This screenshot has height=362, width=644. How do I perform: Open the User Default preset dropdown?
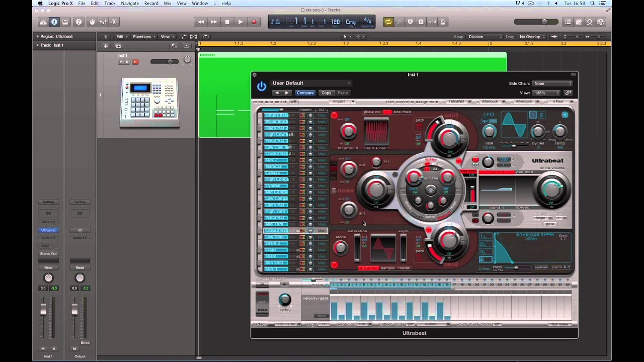(x=311, y=83)
